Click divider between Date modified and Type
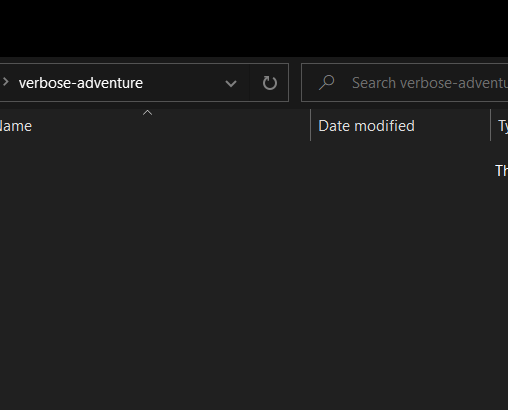Image resolution: width=508 pixels, height=410 pixels. click(490, 125)
